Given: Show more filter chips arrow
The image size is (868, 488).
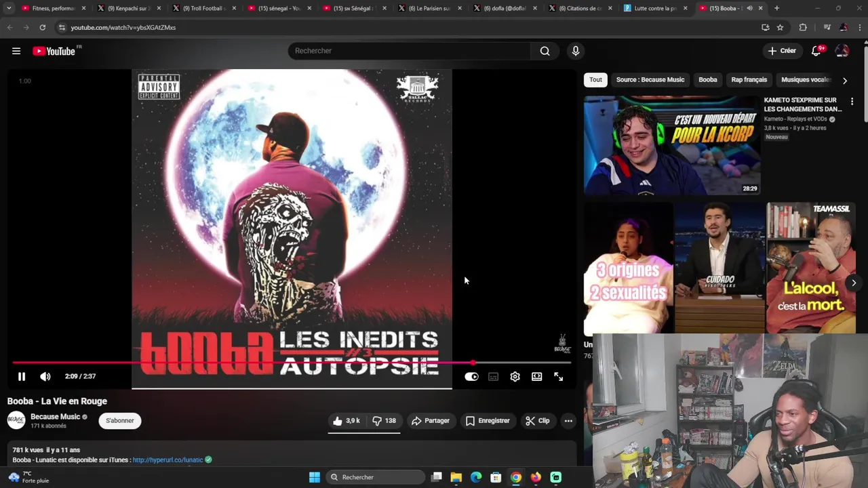Looking at the screenshot, I should point(844,81).
